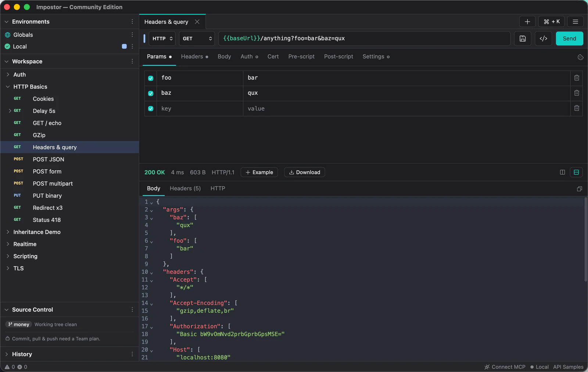This screenshot has height=372, width=588.
Task: Open the cookies icon beside request tabs
Action: (x=581, y=57)
